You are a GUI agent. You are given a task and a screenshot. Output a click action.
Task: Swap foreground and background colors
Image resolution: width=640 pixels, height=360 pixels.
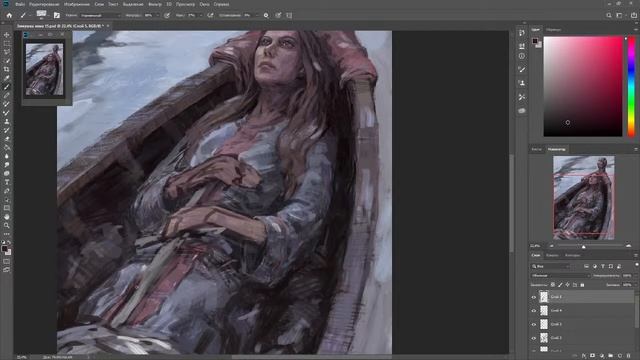[x=9, y=242]
